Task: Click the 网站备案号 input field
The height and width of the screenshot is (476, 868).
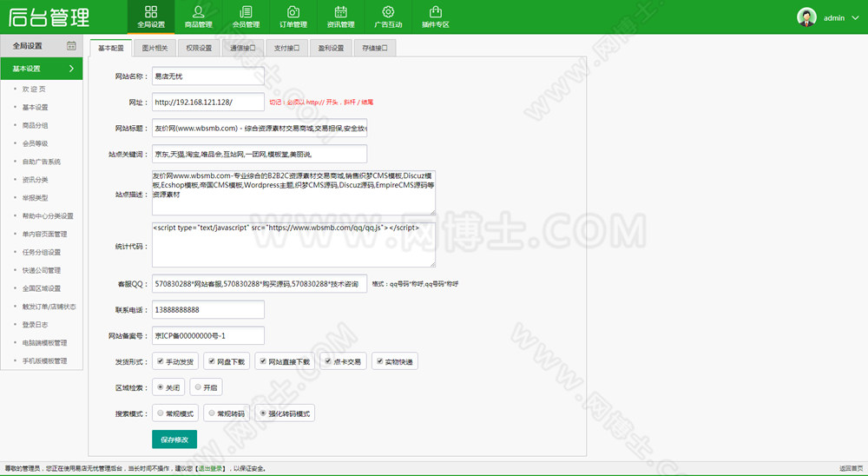Action: (208, 336)
